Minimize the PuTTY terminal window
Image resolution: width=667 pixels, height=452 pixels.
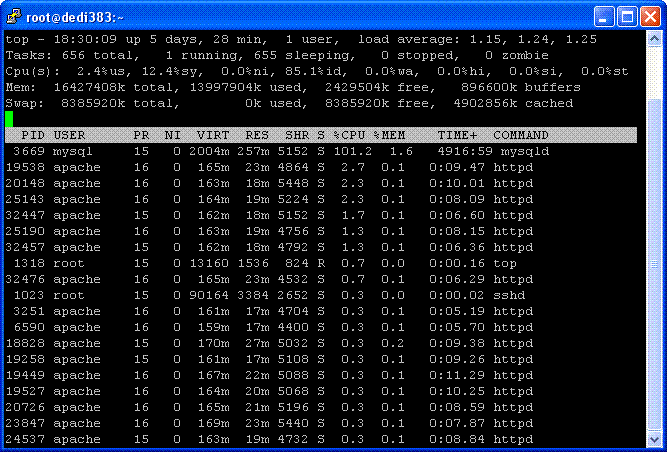[x=604, y=15]
